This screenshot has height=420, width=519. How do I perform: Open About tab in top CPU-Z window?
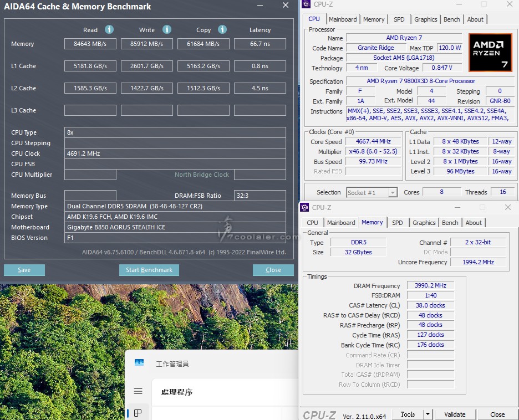coord(475,19)
